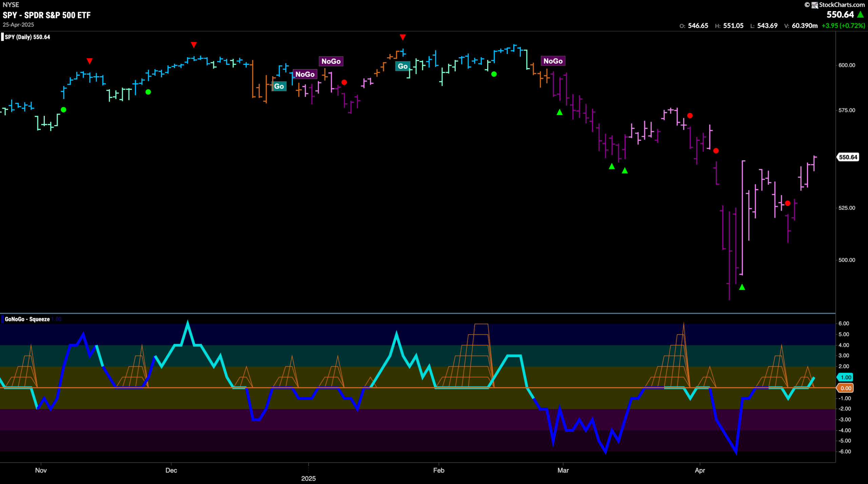Click the 25-Apr-2025 date label
868x484 pixels.
click(18, 25)
